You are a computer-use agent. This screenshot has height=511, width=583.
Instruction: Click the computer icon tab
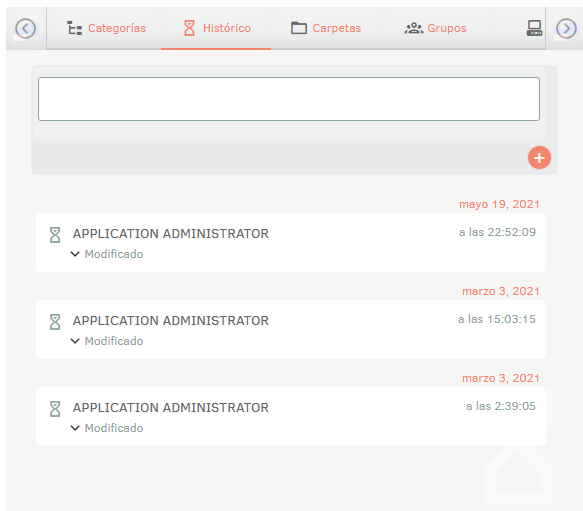point(534,28)
